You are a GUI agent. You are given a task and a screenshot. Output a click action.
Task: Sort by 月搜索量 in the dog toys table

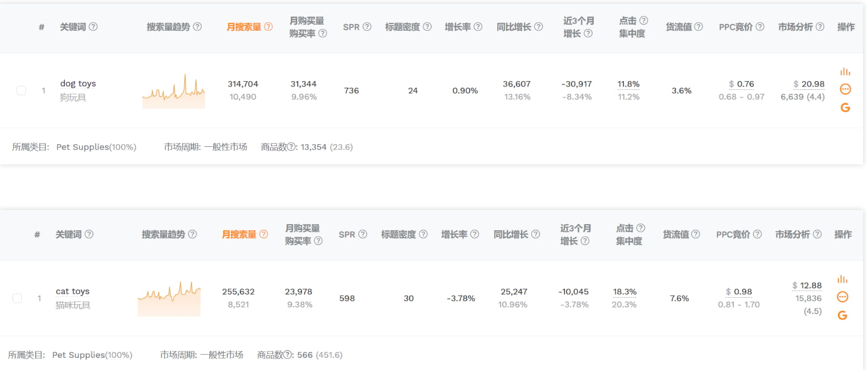tap(244, 27)
